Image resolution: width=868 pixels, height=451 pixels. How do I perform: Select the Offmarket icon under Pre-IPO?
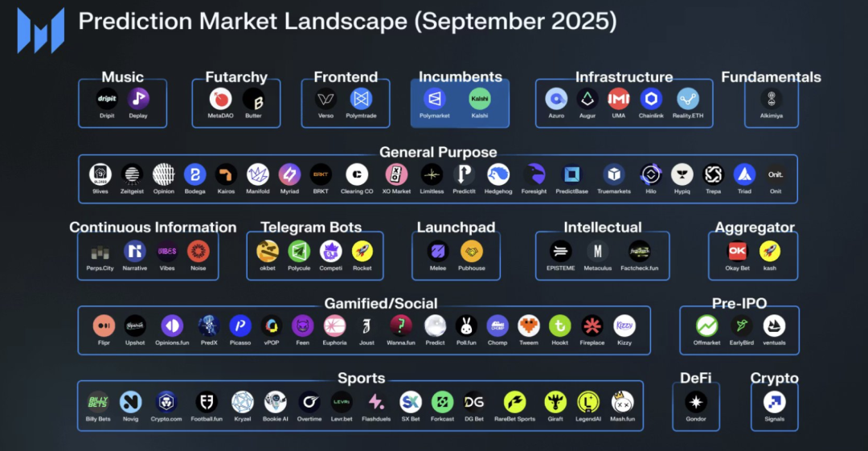707,326
